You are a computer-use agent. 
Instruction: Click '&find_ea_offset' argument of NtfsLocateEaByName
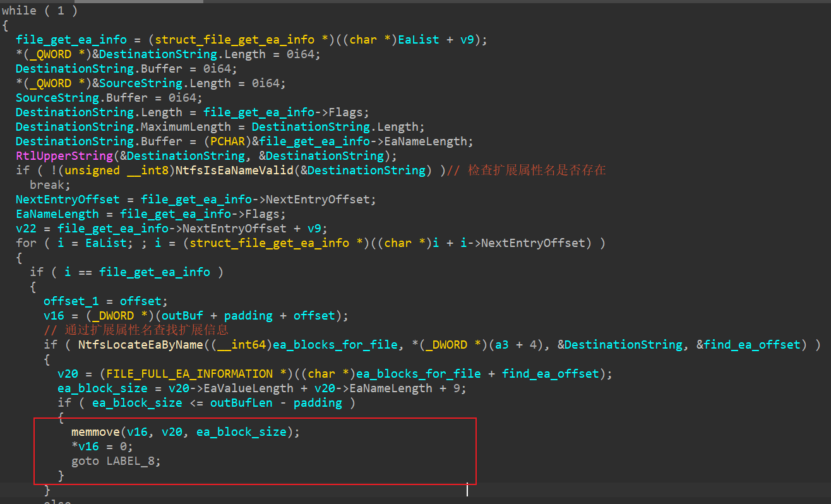click(748, 344)
